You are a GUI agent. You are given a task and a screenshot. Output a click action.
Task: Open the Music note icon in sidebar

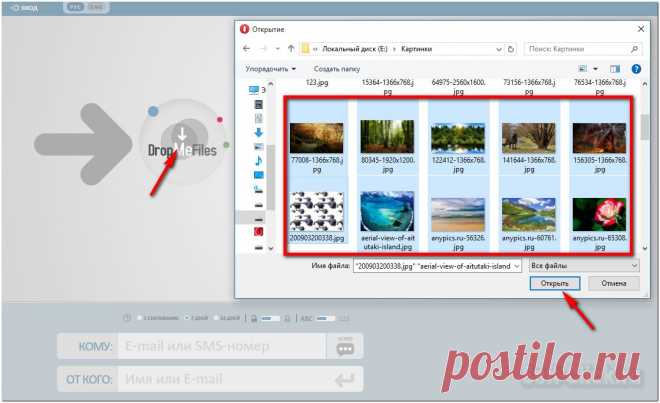(x=258, y=160)
